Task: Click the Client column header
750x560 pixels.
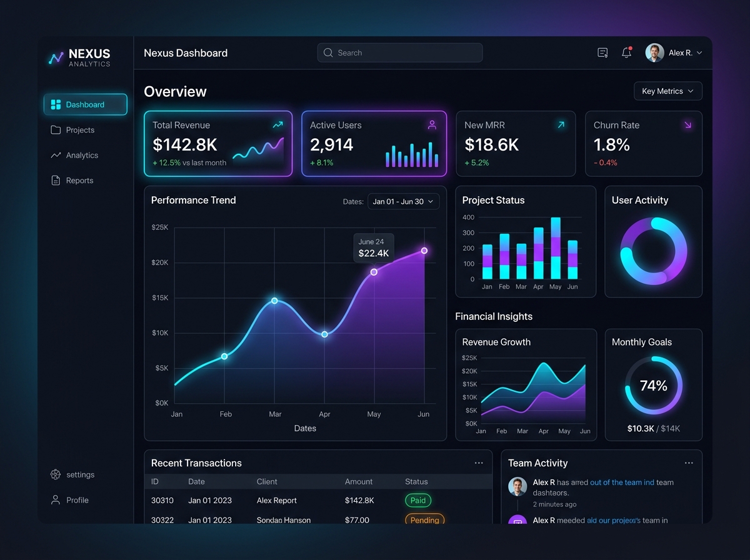Action: coord(267,482)
